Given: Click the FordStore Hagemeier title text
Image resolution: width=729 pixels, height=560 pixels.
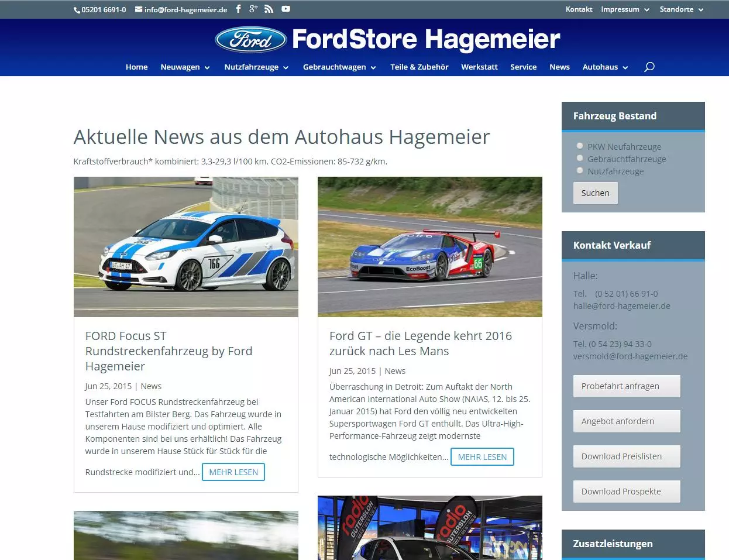Looking at the screenshot, I should (x=426, y=40).
